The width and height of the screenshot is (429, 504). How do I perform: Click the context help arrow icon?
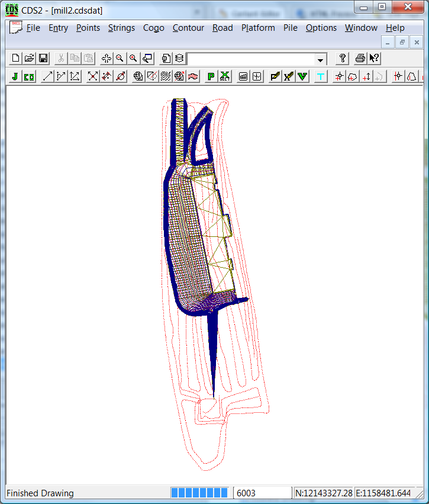374,58
